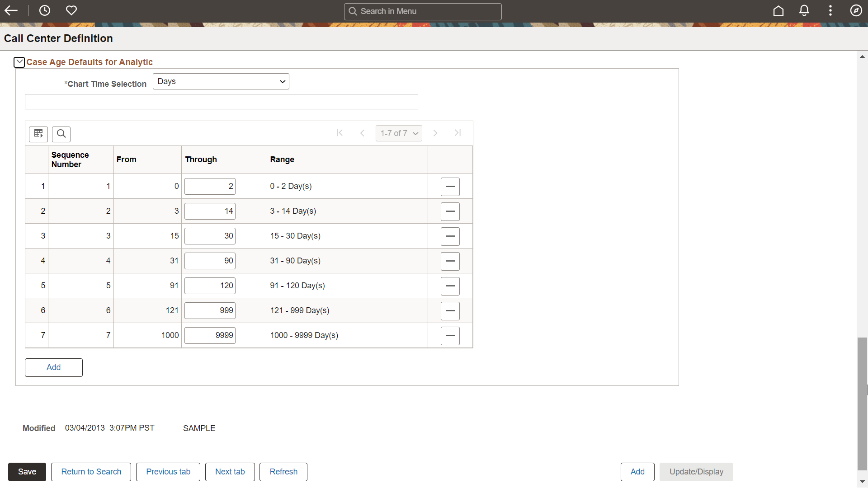Go to first page of grid
The width and height of the screenshot is (868, 488).
(340, 133)
